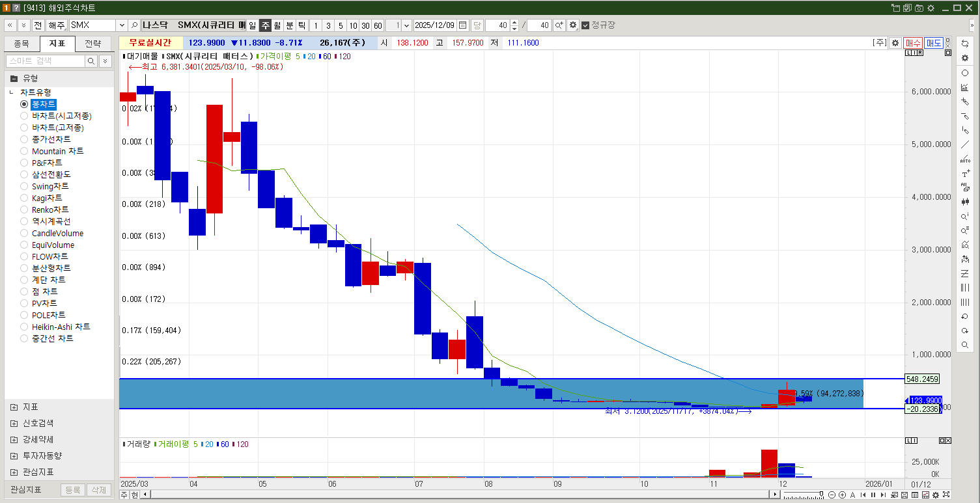Viewport: 980px width, 503px height.
Task: Select the text T drawing tool
Action: click(x=965, y=174)
